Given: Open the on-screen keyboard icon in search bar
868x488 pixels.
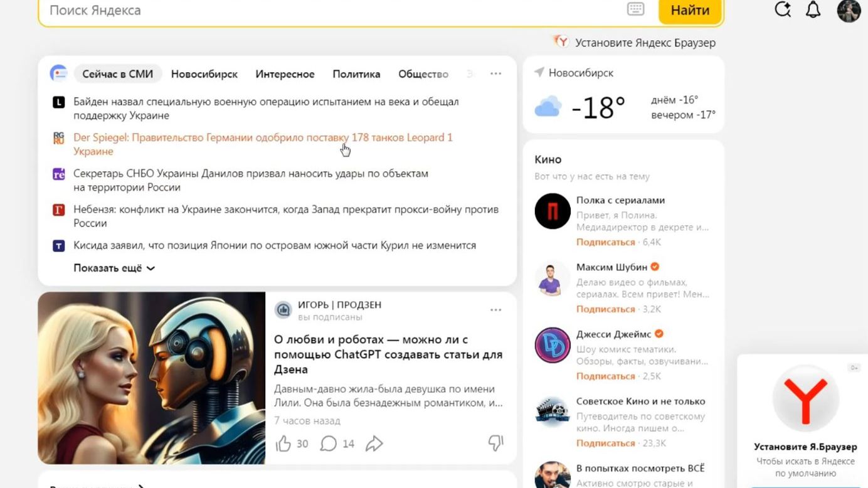Looking at the screenshot, I should [635, 9].
